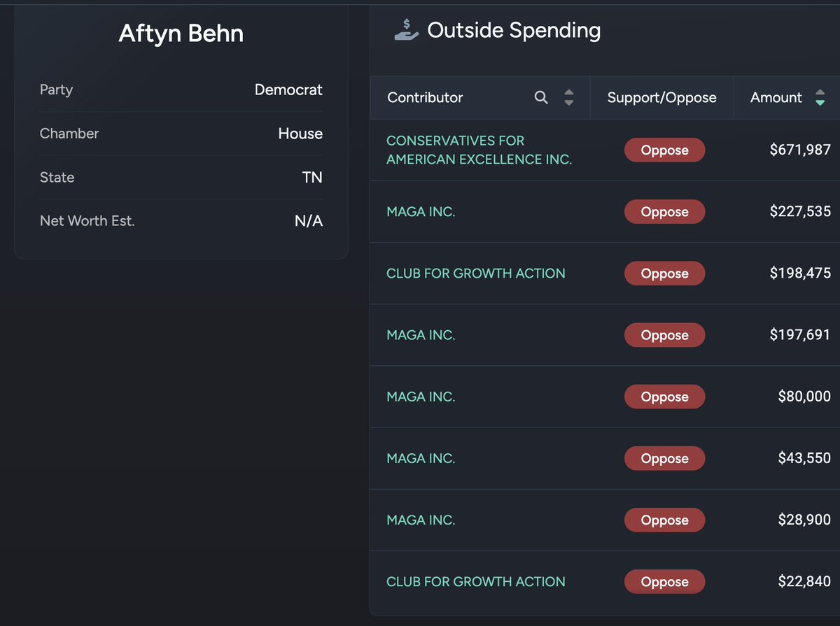Click the Support/Oppose column header
The height and width of the screenshot is (626, 840).
click(661, 97)
